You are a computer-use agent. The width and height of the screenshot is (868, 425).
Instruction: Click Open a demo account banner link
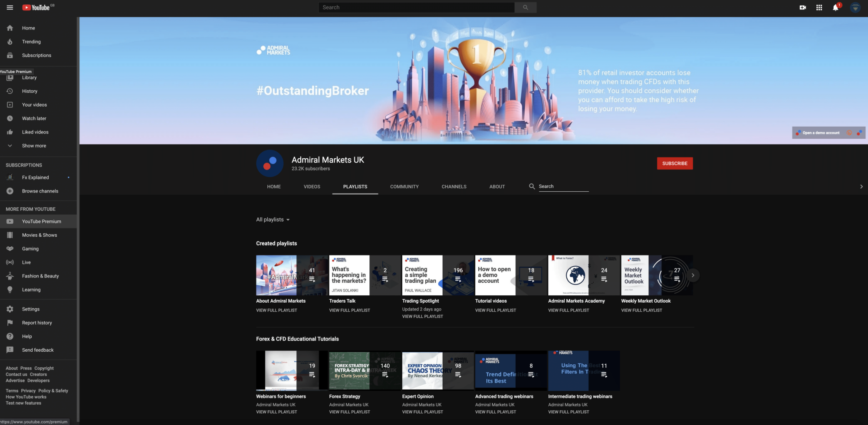pyautogui.click(x=820, y=133)
